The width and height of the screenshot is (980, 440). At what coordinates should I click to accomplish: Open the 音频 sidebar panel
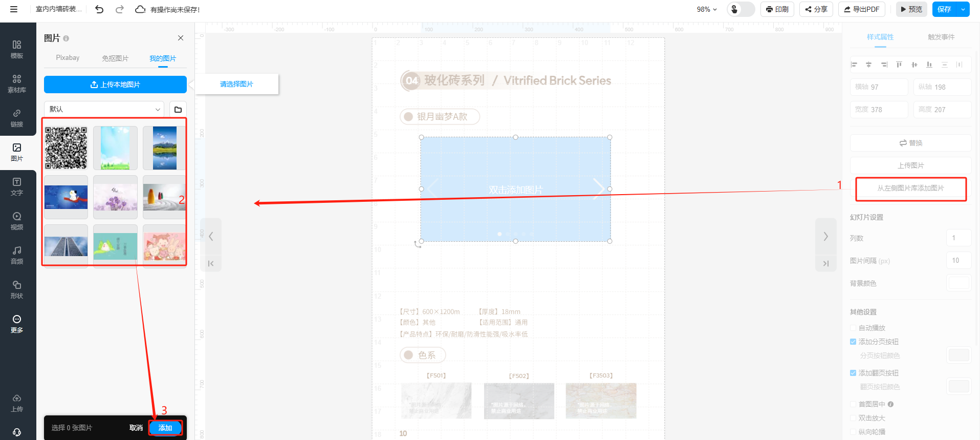click(x=17, y=255)
